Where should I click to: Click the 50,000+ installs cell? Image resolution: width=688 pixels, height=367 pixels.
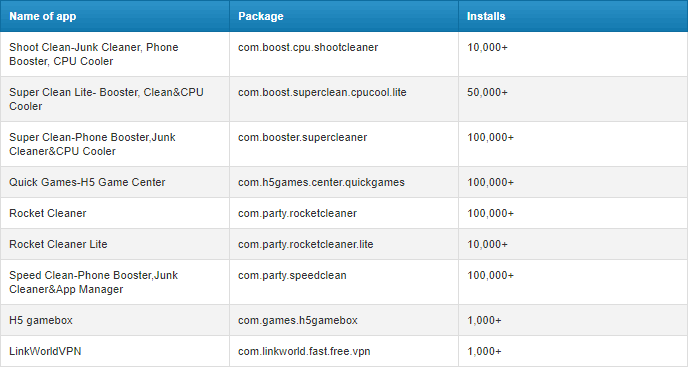click(573, 99)
